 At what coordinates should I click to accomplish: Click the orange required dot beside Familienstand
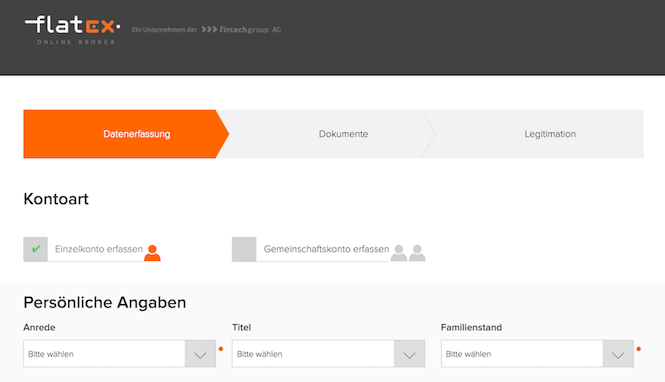[x=639, y=349]
